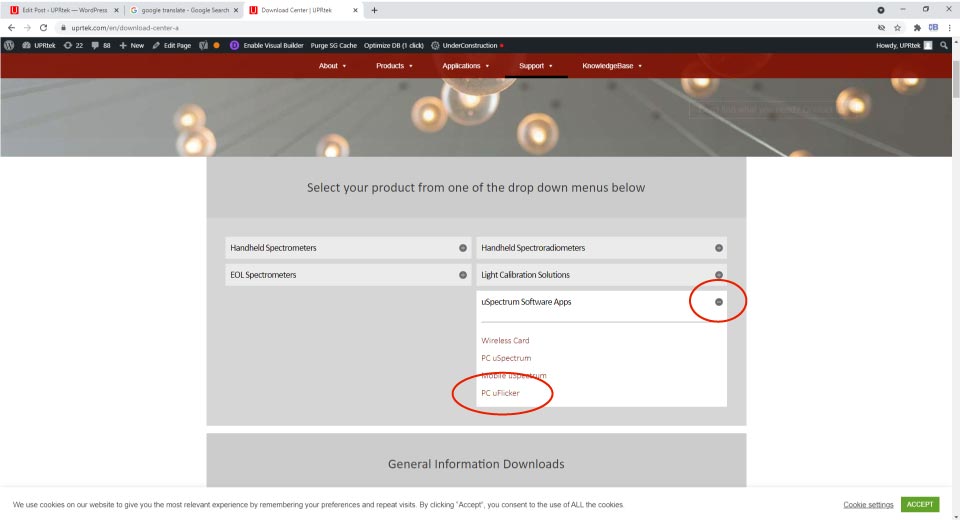Click the admin bar search icon
Image resolution: width=960 pixels, height=520 pixels.
[943, 45]
